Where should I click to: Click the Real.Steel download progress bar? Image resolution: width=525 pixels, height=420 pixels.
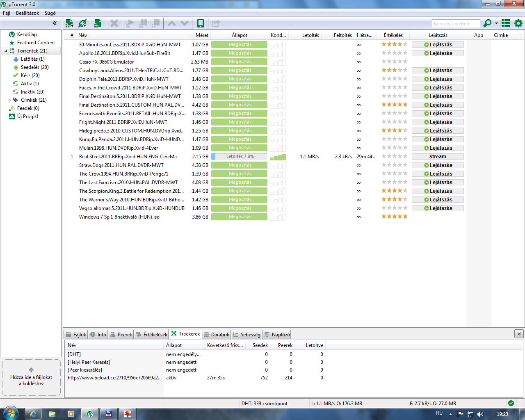239,156
